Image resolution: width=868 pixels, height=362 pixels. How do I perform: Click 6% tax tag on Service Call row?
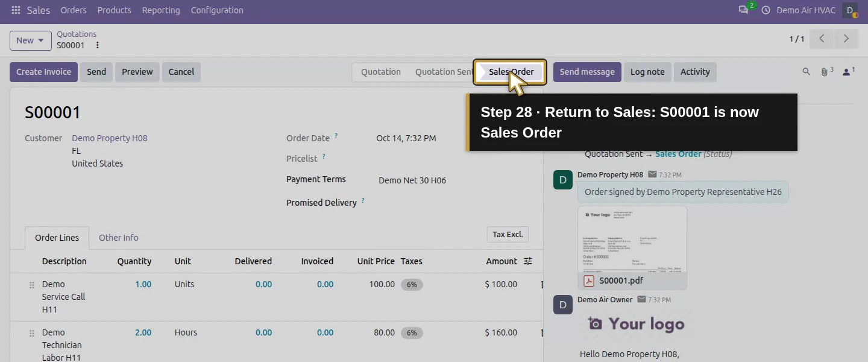coord(412,284)
